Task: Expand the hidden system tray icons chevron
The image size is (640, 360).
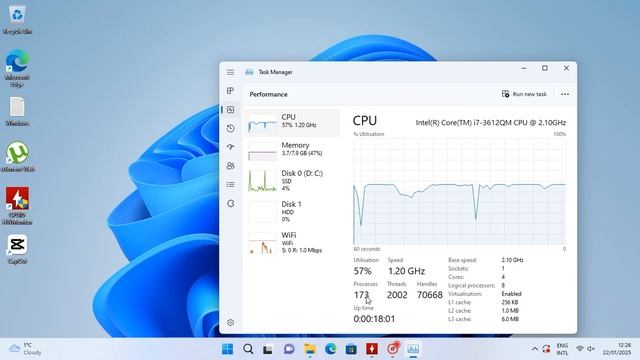Action: pyautogui.click(x=534, y=349)
